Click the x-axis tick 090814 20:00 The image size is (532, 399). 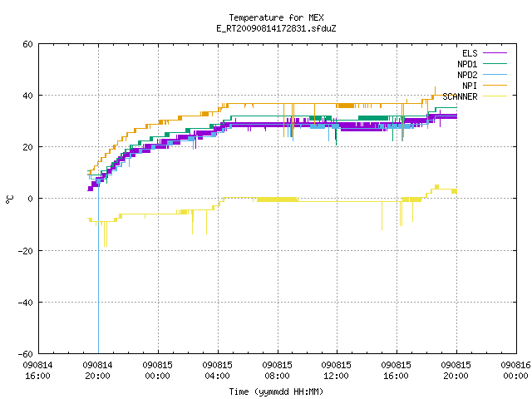97,371
